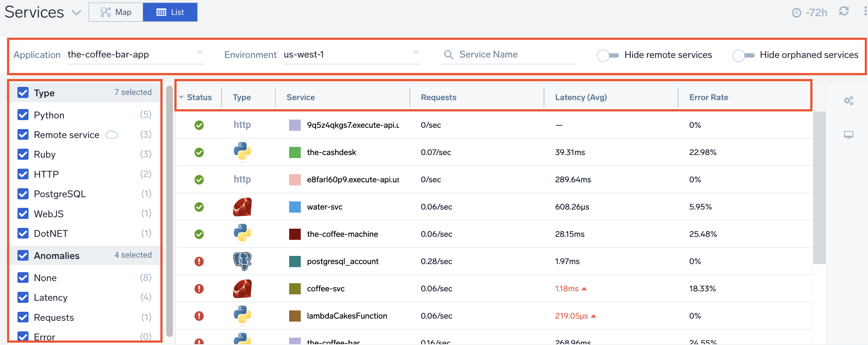Viewport: 868px width, 345px height.
Task: Toggle Hide remote services switch
Action: [608, 55]
